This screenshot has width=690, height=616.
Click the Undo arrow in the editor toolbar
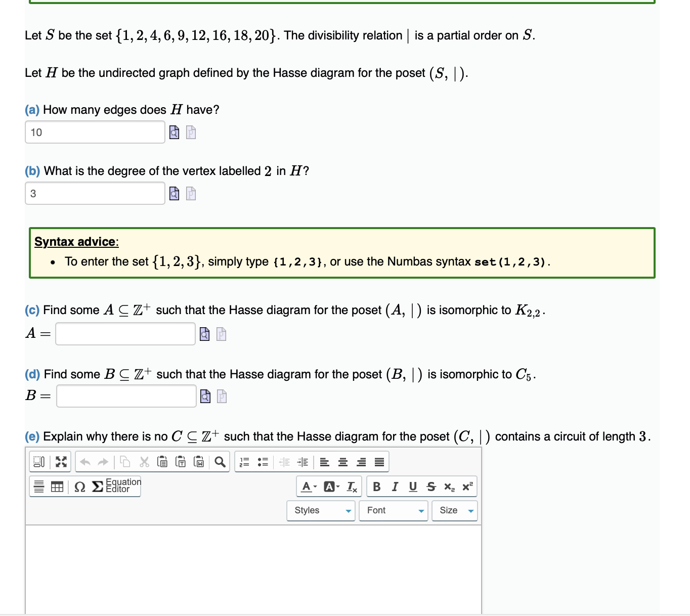click(x=85, y=462)
